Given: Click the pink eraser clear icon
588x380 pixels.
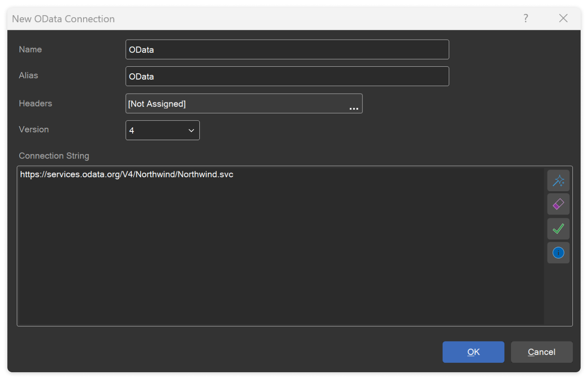Looking at the screenshot, I should tap(558, 204).
